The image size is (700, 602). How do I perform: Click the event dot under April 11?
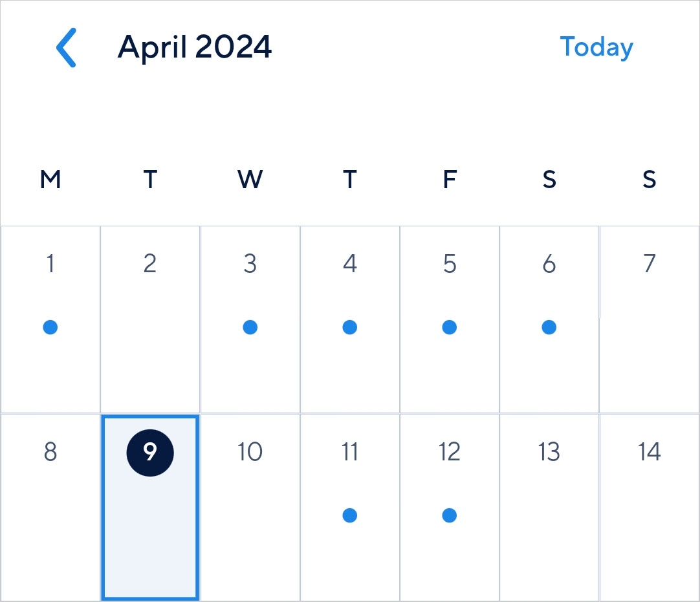tap(350, 515)
